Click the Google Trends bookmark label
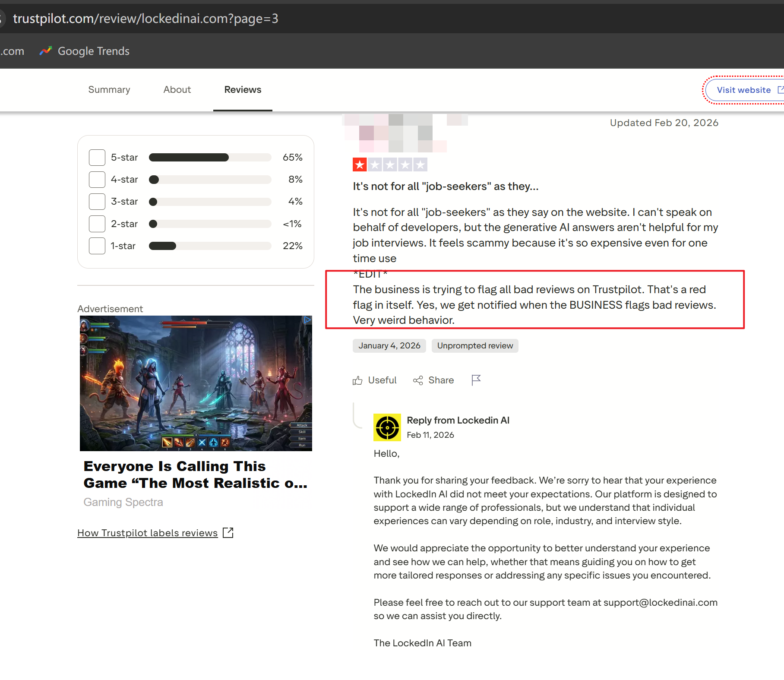This screenshot has width=784, height=680. click(x=94, y=51)
